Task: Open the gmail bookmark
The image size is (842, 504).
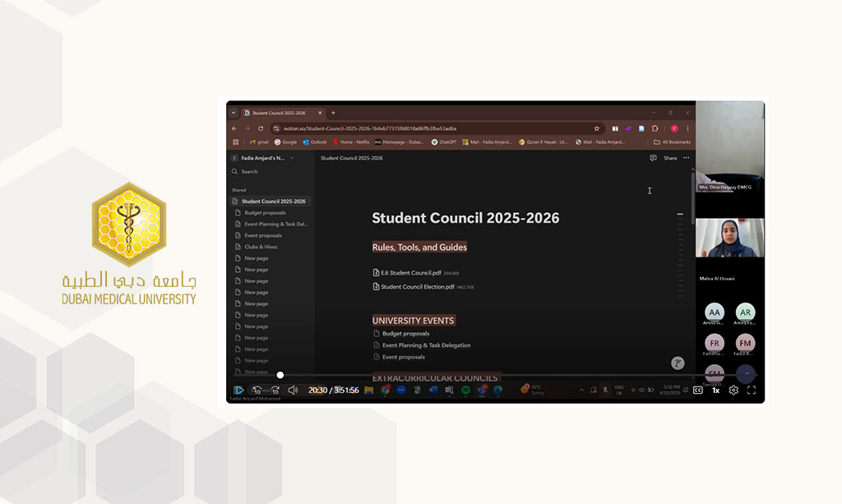Action: tap(259, 142)
